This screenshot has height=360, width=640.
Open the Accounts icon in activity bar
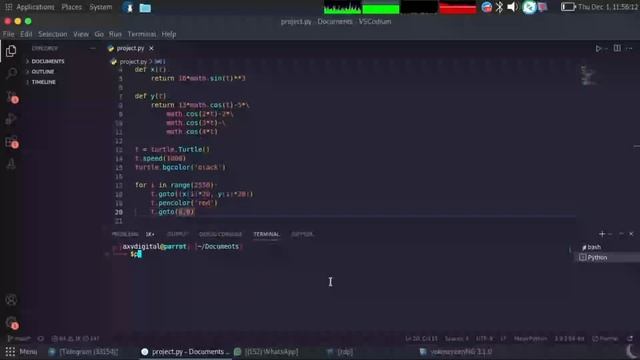tap(11, 300)
